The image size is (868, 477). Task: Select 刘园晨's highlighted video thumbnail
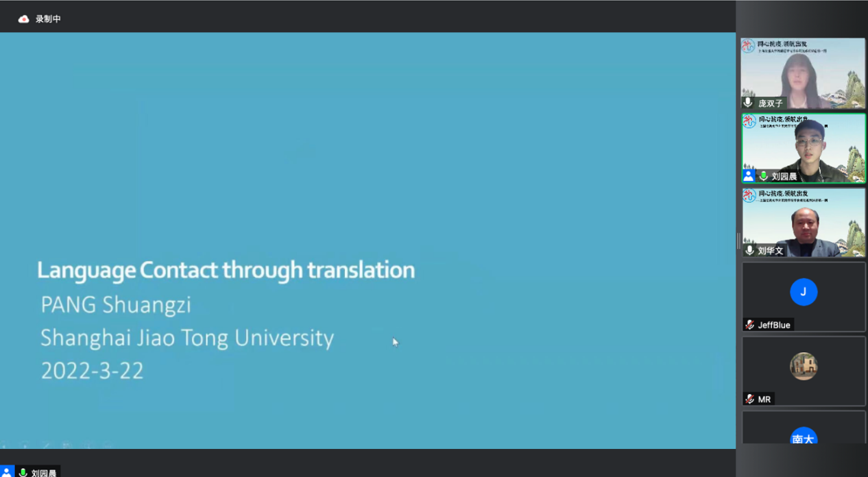pos(803,147)
